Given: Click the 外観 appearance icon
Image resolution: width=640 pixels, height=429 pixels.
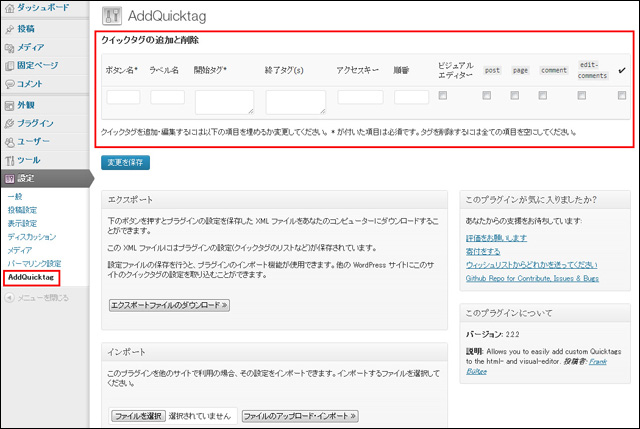Looking at the screenshot, I should [10, 105].
